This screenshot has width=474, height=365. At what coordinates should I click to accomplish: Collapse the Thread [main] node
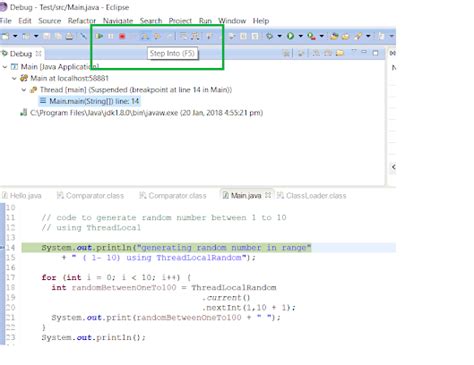tap(24, 90)
